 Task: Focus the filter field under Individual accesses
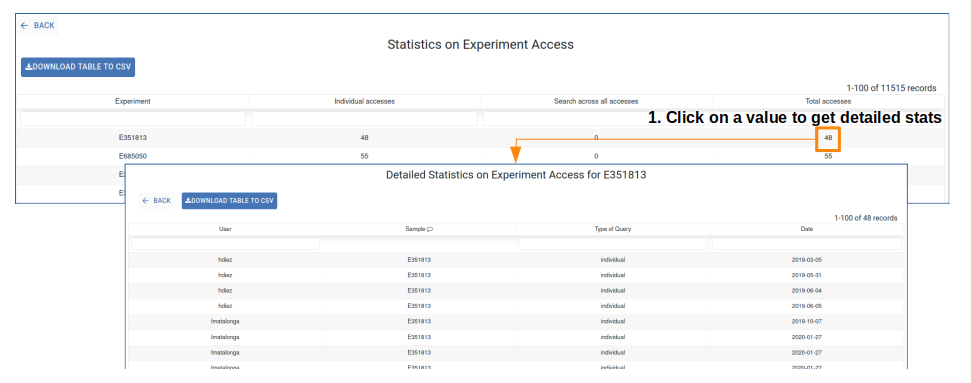[x=365, y=118]
